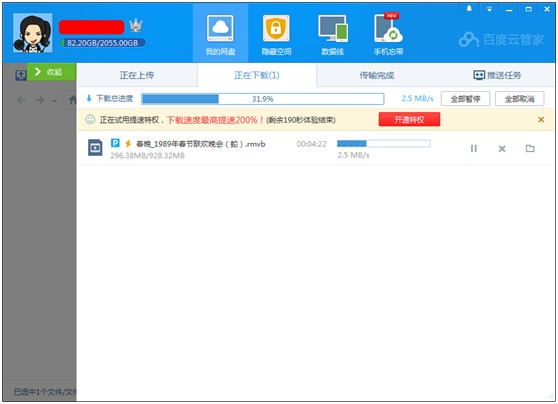Click the 00:04:22 remaining time

coord(311,144)
